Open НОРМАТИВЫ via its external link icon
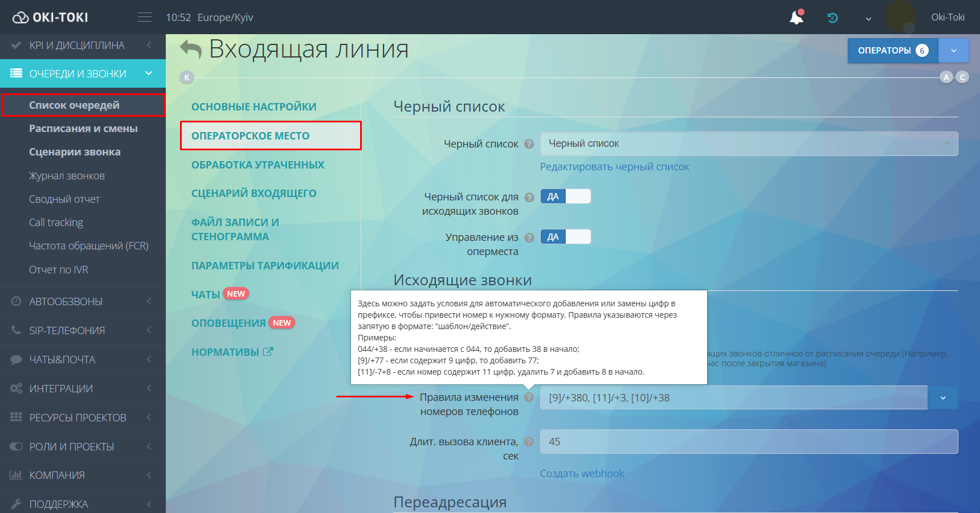Viewport: 980px width, 513px height. [x=268, y=351]
